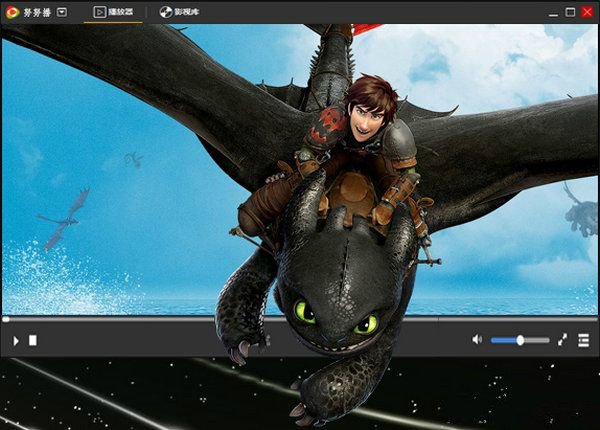Toggle the playlist panel

[x=583, y=340]
